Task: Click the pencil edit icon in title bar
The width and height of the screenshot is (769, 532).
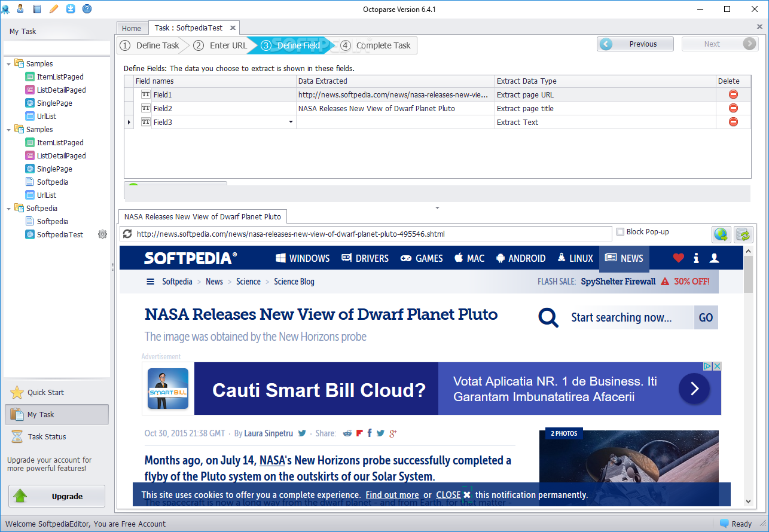Action: pos(54,8)
